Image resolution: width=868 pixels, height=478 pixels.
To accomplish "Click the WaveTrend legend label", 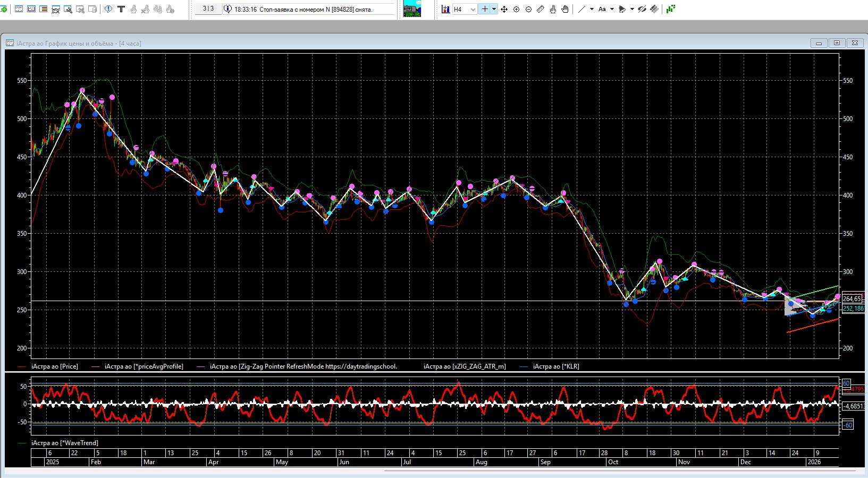I will click(x=64, y=443).
